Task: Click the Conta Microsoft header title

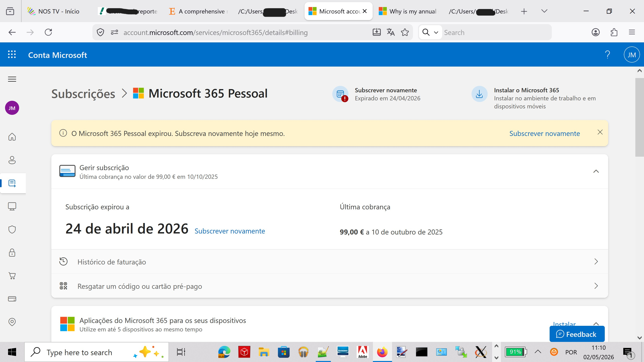Action: (x=58, y=55)
